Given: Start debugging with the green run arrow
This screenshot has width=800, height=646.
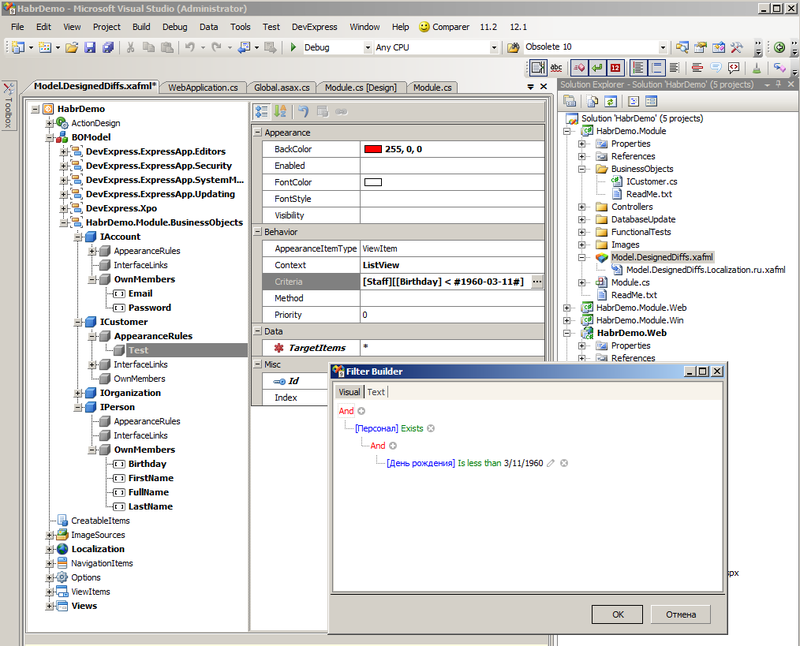Looking at the screenshot, I should [x=293, y=47].
